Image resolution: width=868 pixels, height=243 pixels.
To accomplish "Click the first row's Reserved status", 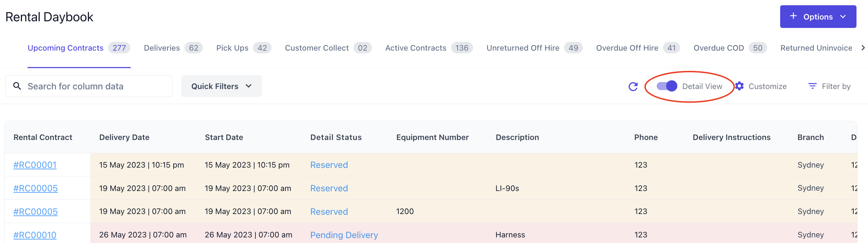I will coord(329,165).
